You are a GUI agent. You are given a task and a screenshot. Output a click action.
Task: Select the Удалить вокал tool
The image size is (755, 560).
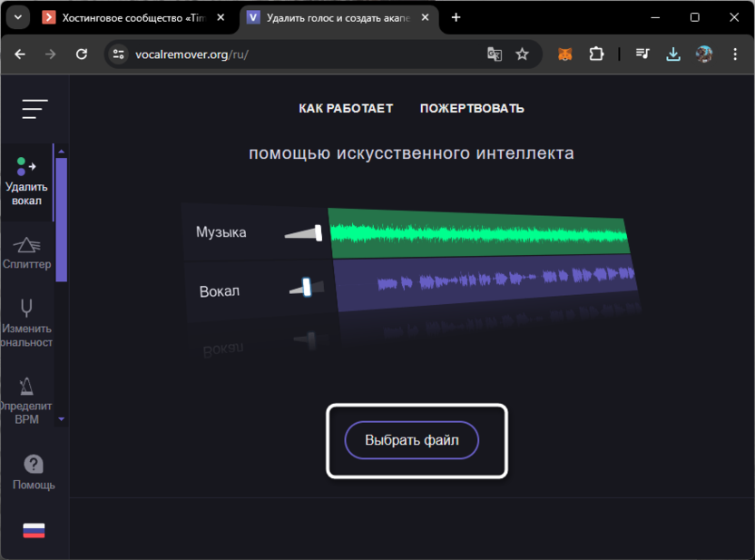[26, 182]
